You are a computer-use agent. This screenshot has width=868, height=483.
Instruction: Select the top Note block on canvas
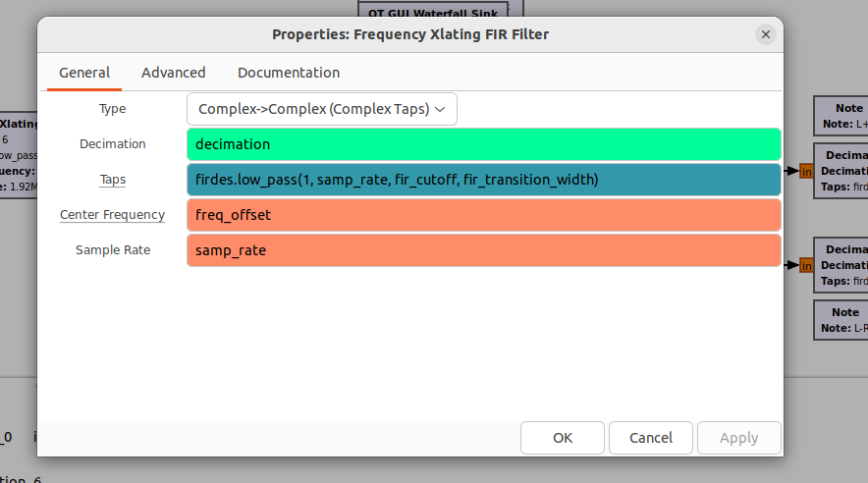coord(841,116)
